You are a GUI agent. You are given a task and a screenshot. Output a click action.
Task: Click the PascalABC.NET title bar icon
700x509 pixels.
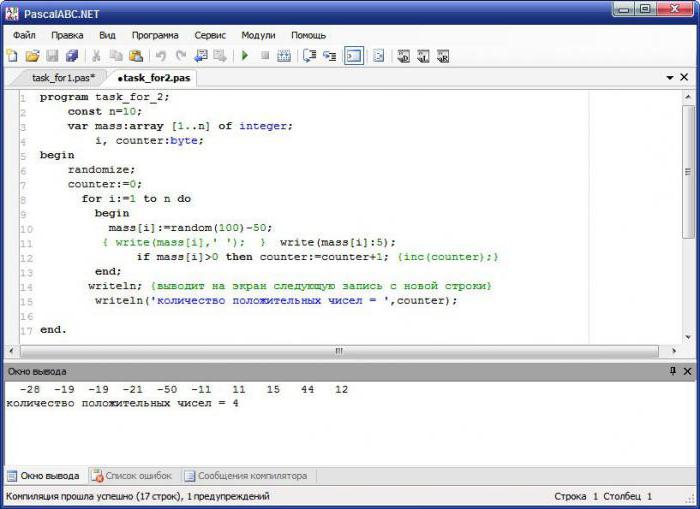(x=12, y=14)
